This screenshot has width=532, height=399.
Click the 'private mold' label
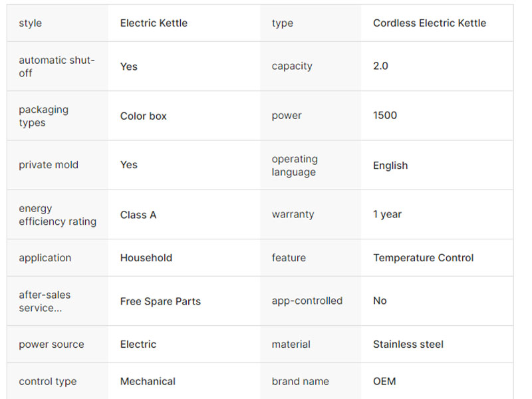point(49,165)
